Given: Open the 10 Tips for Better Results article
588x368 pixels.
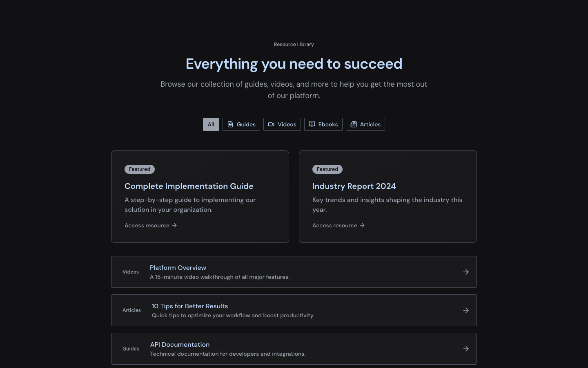Looking at the screenshot, I should pos(294,310).
